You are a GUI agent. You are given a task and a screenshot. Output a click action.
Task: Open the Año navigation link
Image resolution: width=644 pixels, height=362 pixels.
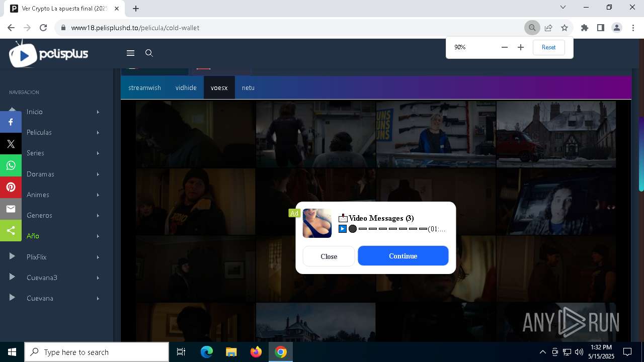(33, 236)
